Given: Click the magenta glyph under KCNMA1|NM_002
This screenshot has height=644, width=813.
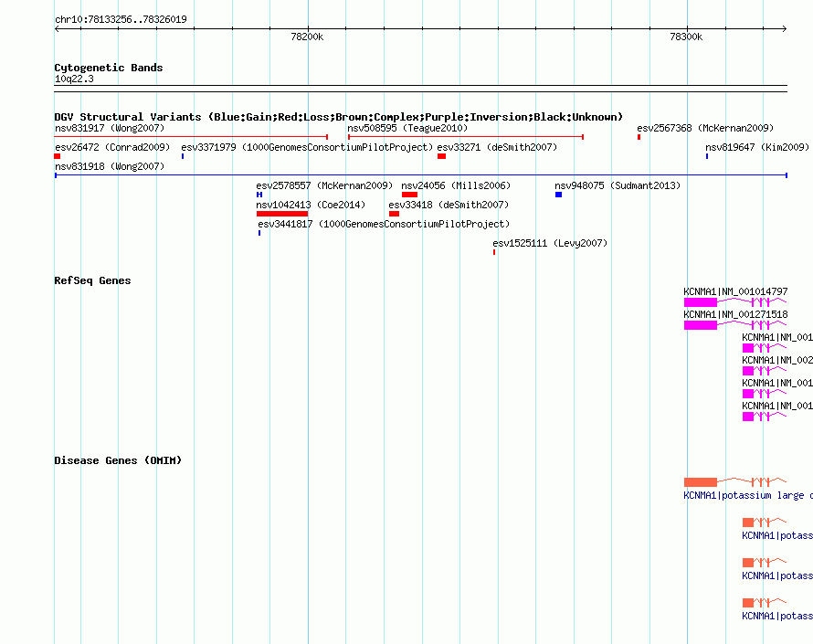Looking at the screenshot, I should [x=765, y=370].
